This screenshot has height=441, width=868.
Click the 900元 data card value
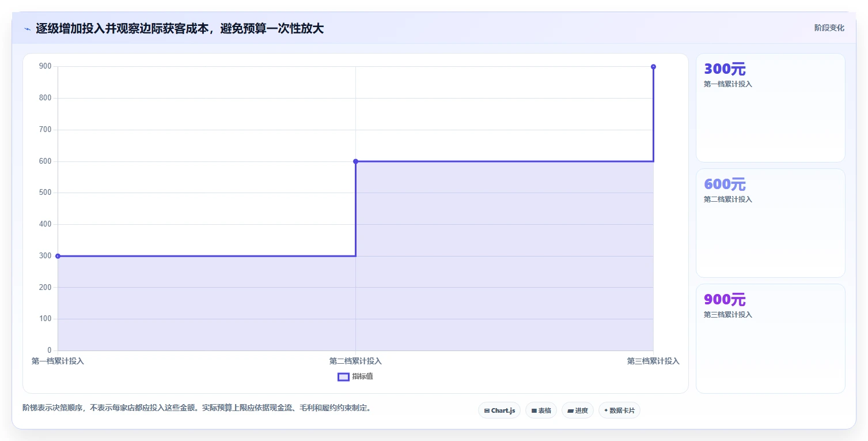(x=725, y=300)
